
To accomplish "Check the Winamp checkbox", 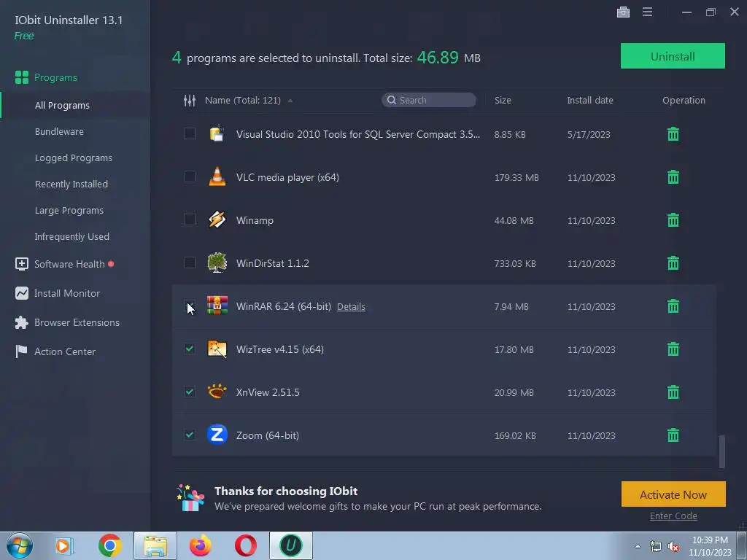I will [x=190, y=219].
